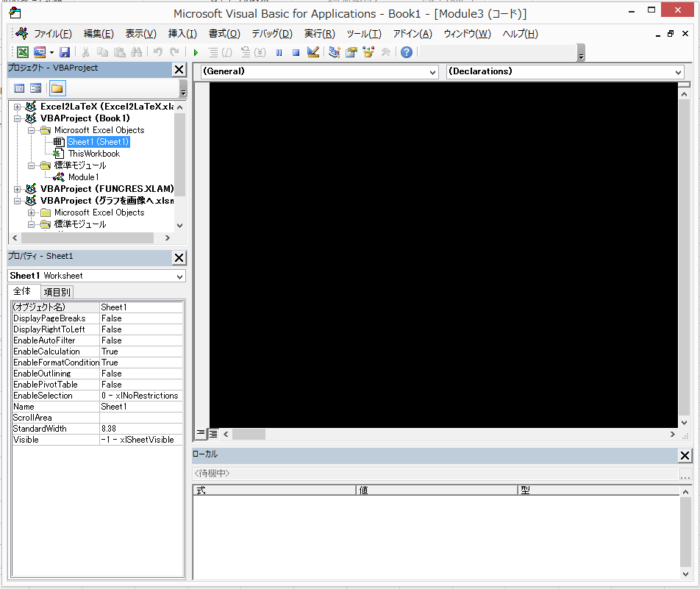
Task: Click project tree vertical scrollbar thumb
Action: (x=179, y=154)
